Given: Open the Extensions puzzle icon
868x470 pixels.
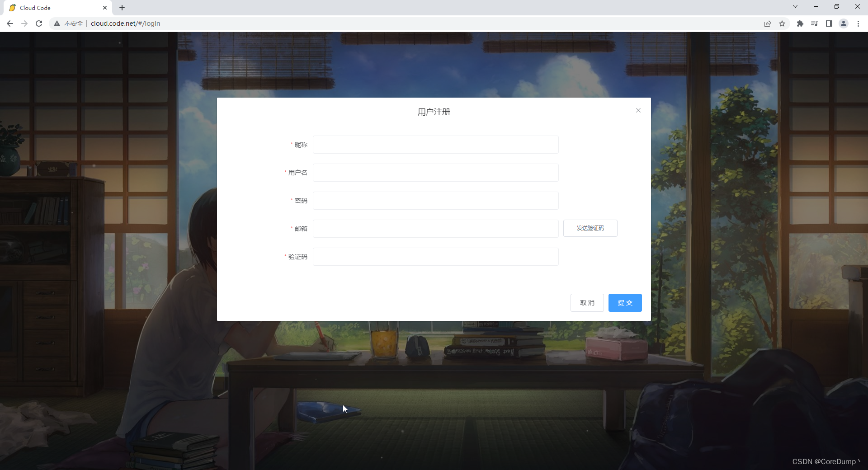Looking at the screenshot, I should pyautogui.click(x=800, y=23).
